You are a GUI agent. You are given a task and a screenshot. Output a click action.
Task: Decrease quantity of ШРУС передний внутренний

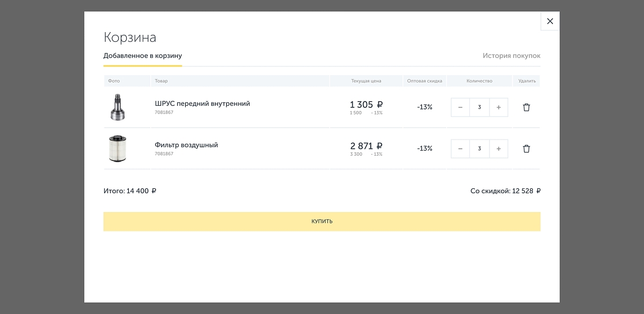[x=460, y=107]
